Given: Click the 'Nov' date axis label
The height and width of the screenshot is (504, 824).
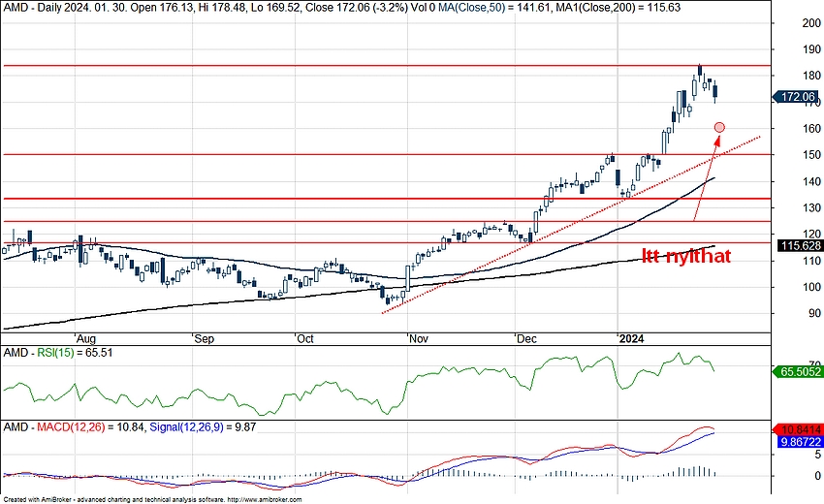Looking at the screenshot, I should pyautogui.click(x=419, y=338).
